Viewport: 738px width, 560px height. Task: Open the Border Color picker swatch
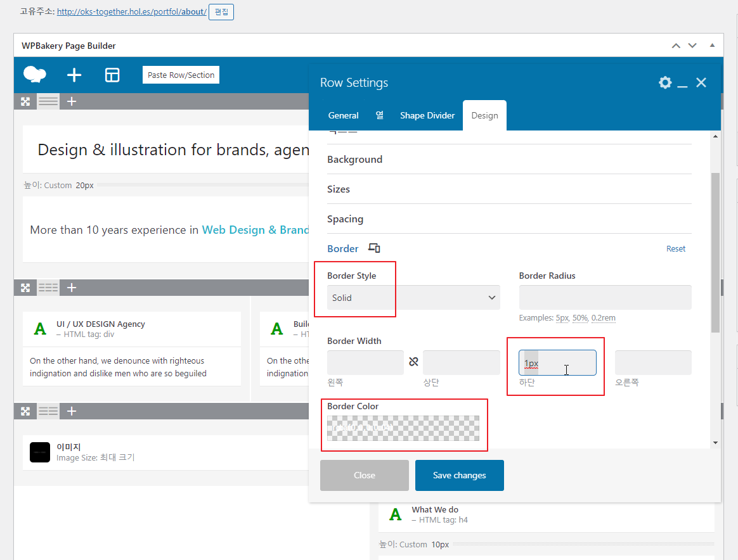point(403,428)
